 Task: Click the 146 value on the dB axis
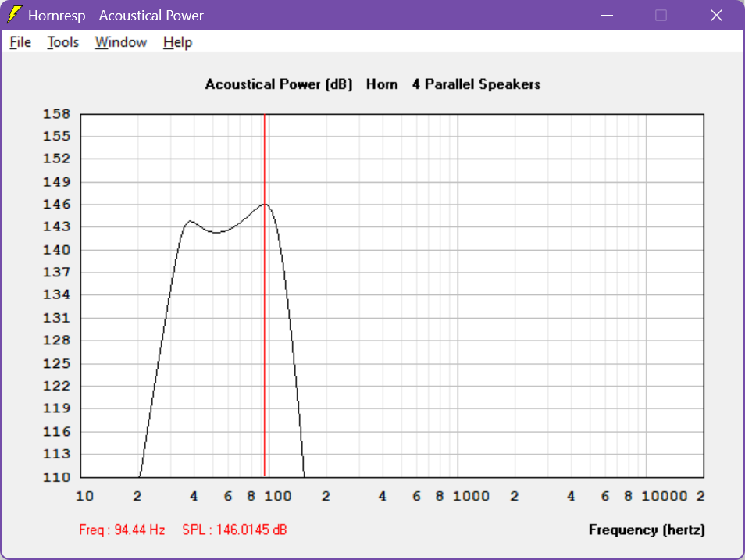tap(56, 205)
